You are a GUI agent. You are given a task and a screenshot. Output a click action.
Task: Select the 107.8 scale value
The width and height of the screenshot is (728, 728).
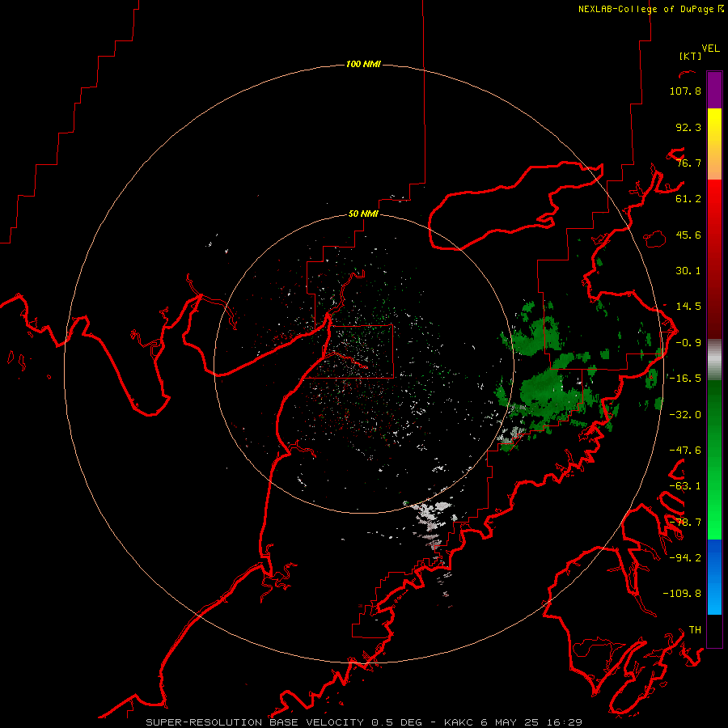tap(685, 91)
